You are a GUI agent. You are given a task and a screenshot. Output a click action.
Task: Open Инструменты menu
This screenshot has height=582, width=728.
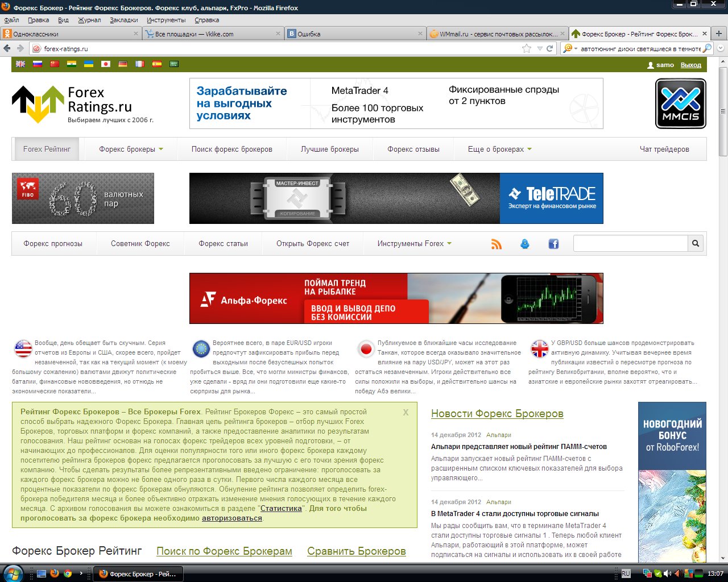(166, 20)
